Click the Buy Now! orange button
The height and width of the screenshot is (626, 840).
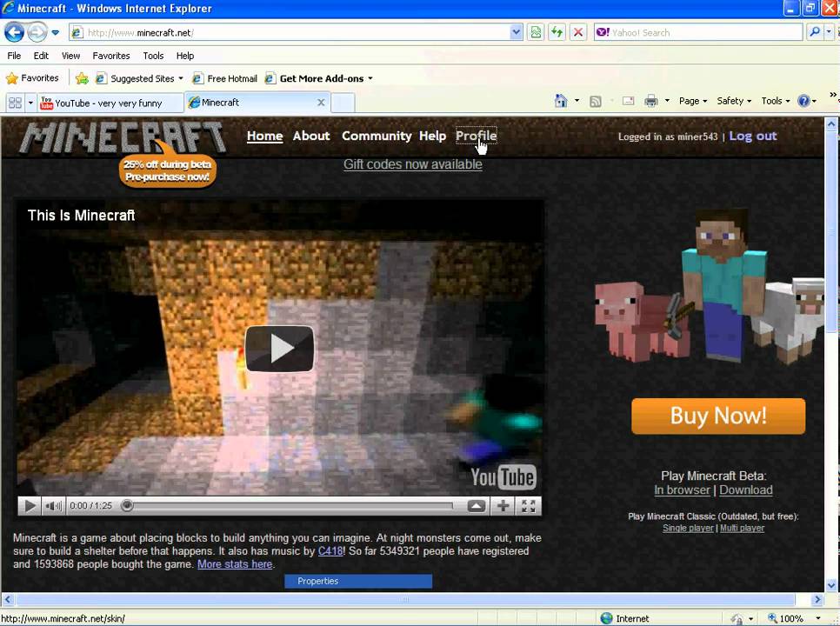(x=718, y=416)
